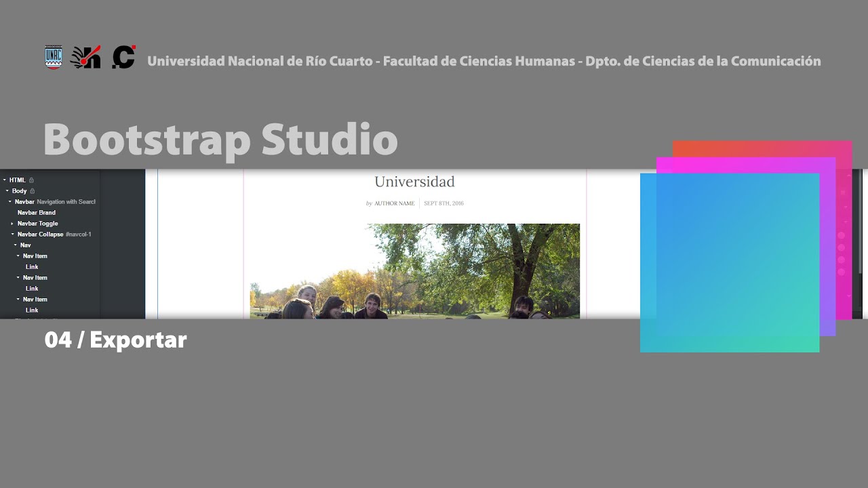This screenshot has width=868, height=488.
Task: Select the Link under third Nav Item
Action: 50,310
